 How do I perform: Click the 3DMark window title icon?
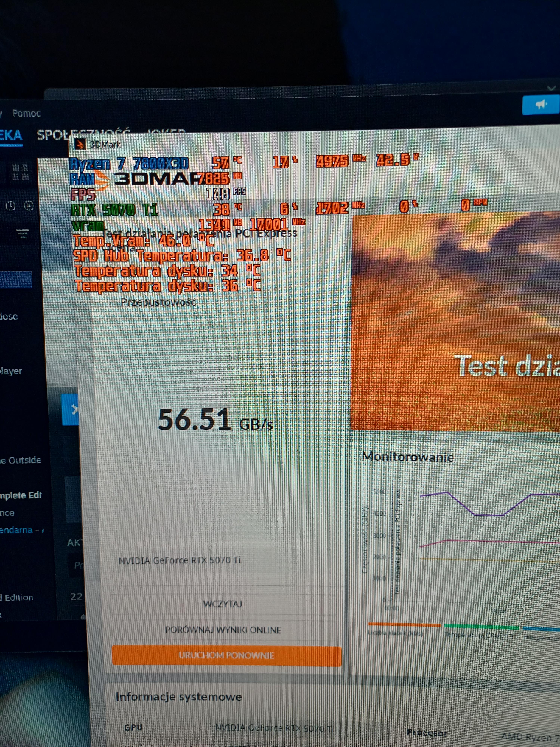[80, 145]
